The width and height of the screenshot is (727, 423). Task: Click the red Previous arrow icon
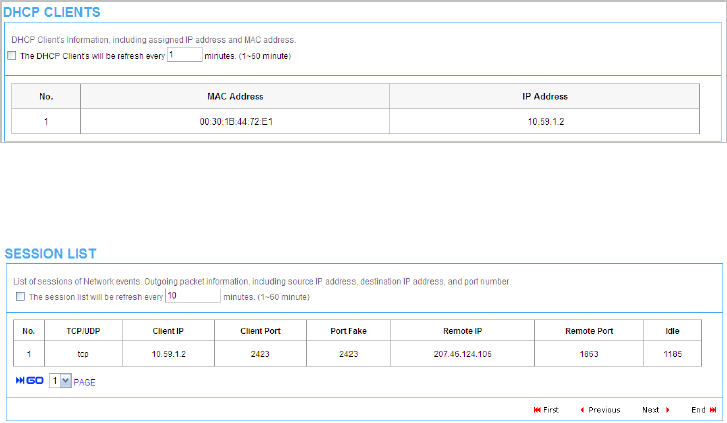pos(582,410)
